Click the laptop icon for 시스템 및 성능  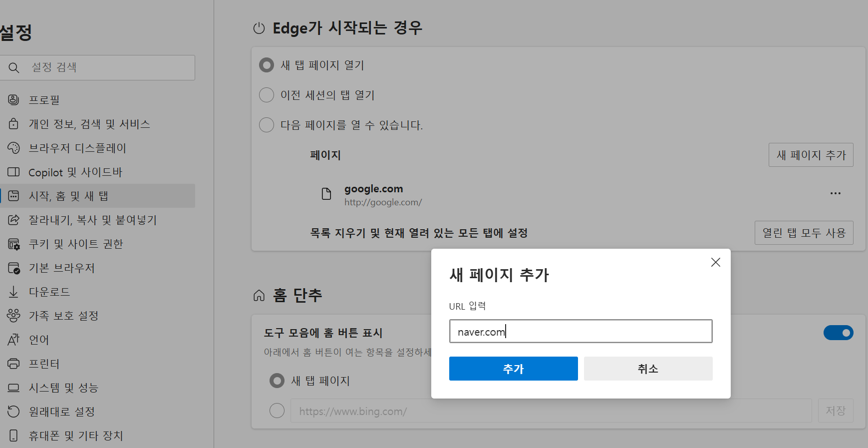[x=13, y=388]
